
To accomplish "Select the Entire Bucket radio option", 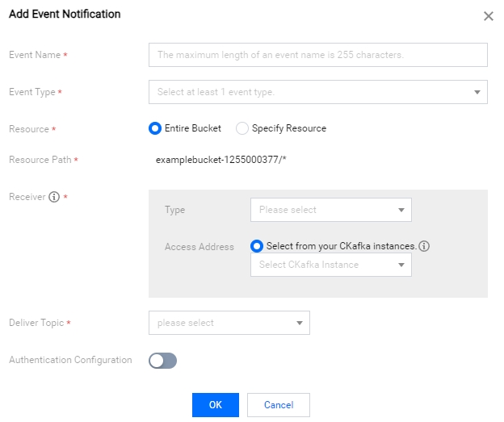I will 155,128.
